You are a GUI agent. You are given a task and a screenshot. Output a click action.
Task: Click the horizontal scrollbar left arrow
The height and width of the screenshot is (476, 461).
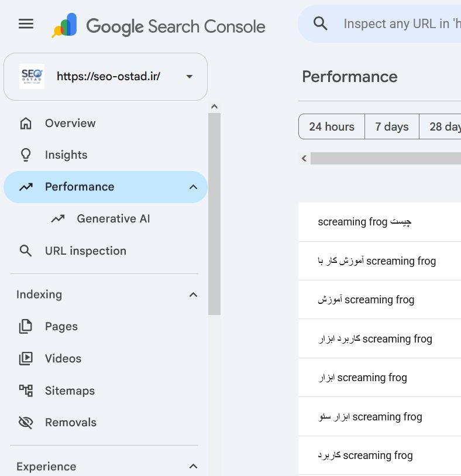pos(304,158)
